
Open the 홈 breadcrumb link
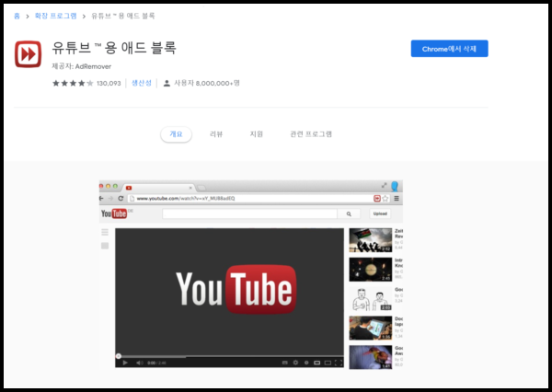click(17, 16)
